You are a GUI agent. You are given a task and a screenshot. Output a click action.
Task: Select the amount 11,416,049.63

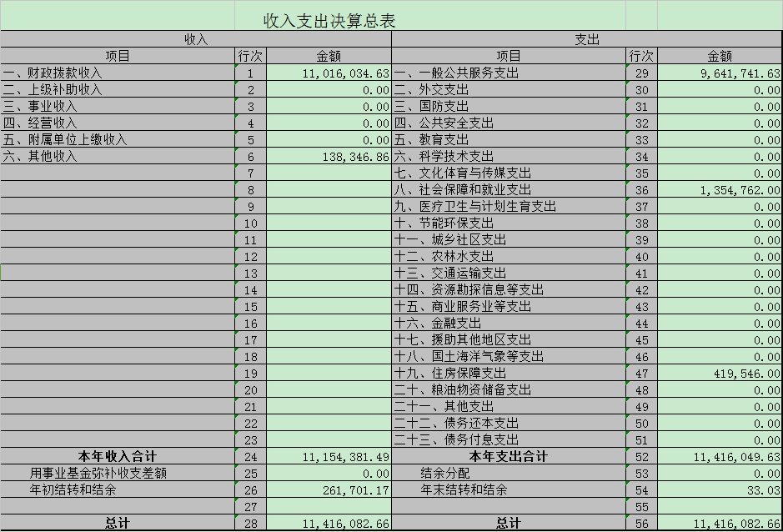[720, 457]
